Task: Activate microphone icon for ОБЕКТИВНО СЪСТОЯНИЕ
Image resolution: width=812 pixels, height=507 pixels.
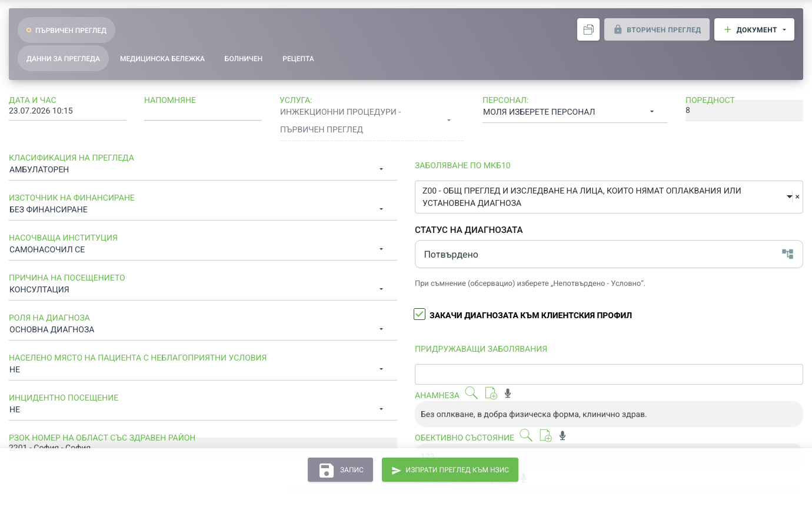Action: click(563, 436)
